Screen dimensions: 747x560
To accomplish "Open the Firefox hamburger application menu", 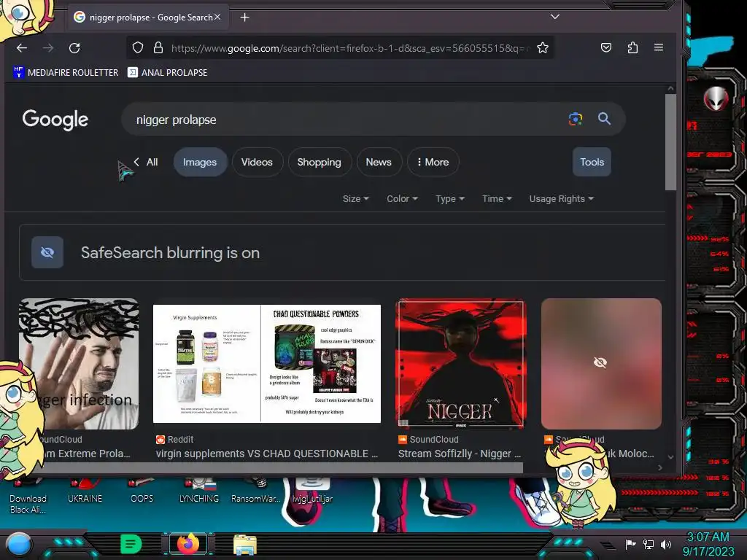I will [x=659, y=47].
